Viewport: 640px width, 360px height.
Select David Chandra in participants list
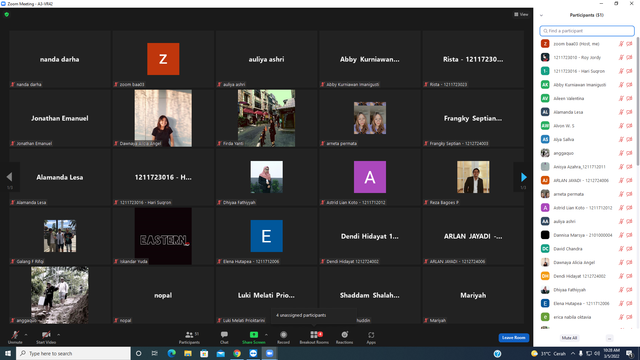[x=587, y=249]
